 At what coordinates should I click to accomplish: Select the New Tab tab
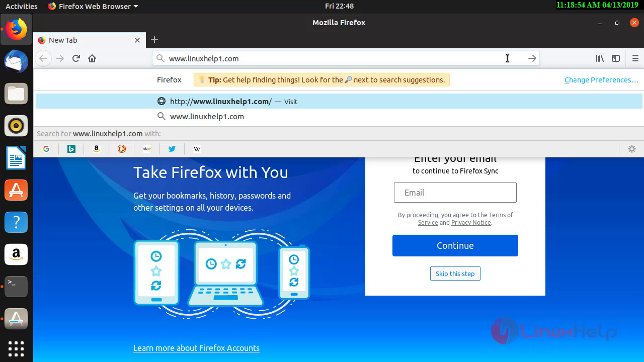click(90, 40)
